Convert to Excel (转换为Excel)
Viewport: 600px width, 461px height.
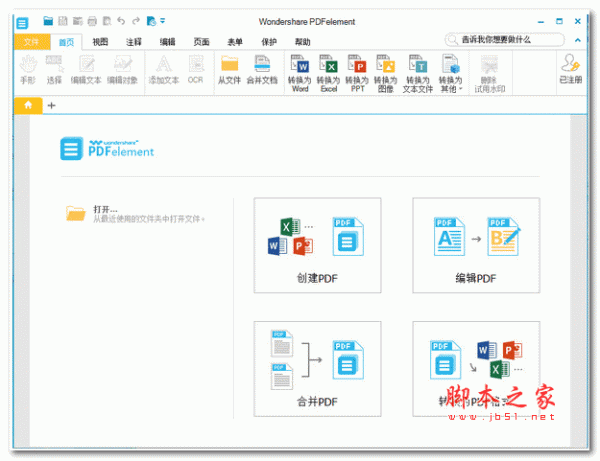328,73
